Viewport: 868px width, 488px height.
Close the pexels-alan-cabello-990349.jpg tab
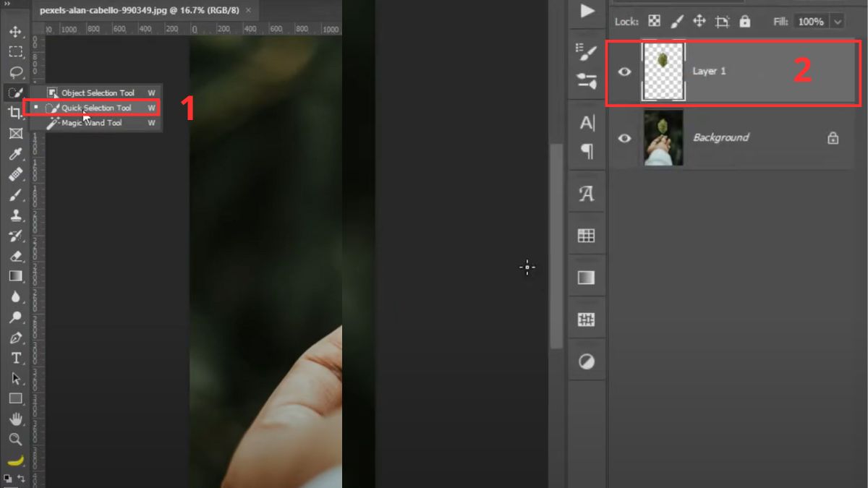point(249,10)
